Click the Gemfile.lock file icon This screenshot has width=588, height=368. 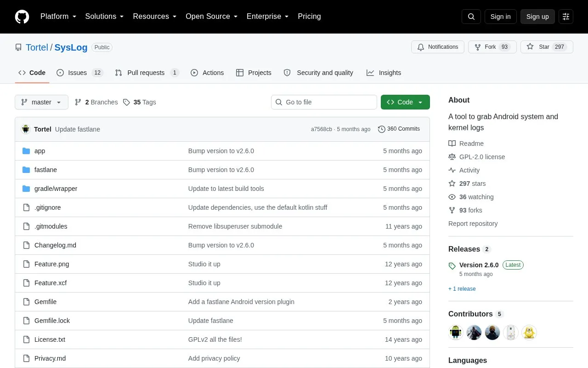[x=26, y=321]
